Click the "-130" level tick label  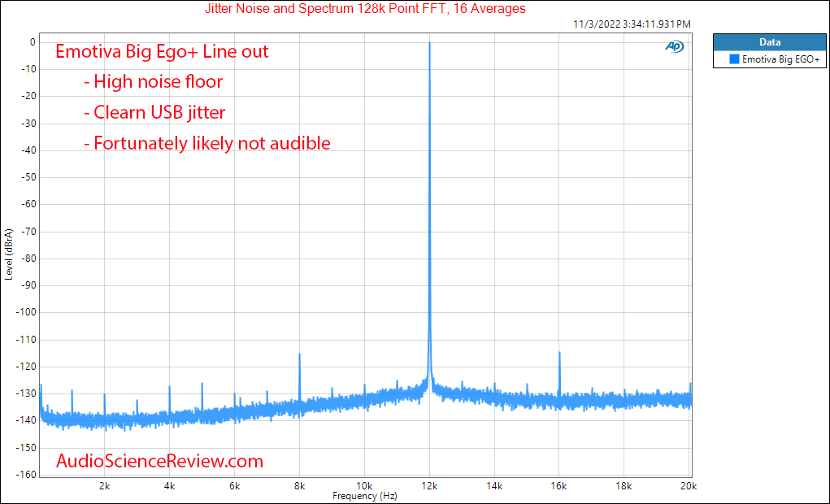(x=27, y=393)
